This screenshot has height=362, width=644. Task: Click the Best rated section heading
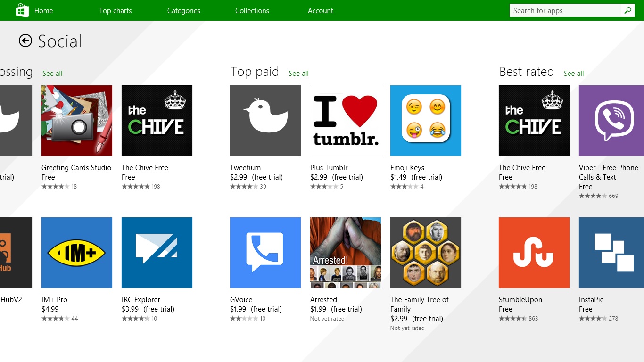click(527, 72)
